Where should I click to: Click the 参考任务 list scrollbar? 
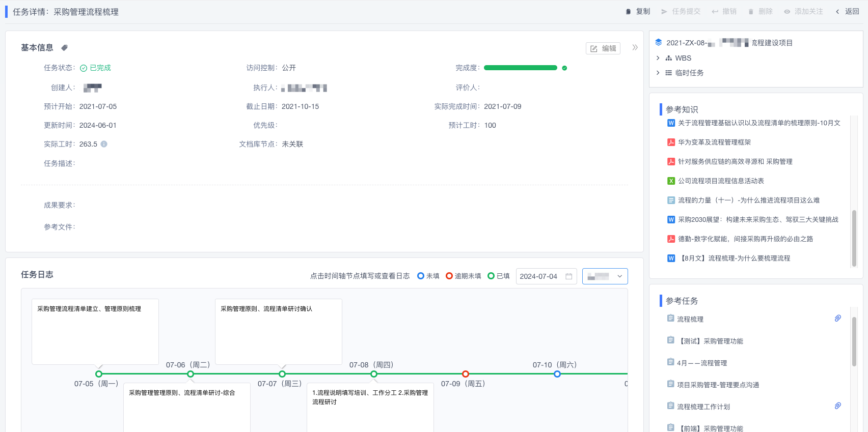tap(854, 341)
